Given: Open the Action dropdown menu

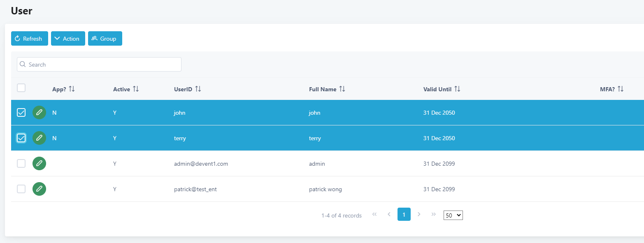Looking at the screenshot, I should [x=68, y=39].
